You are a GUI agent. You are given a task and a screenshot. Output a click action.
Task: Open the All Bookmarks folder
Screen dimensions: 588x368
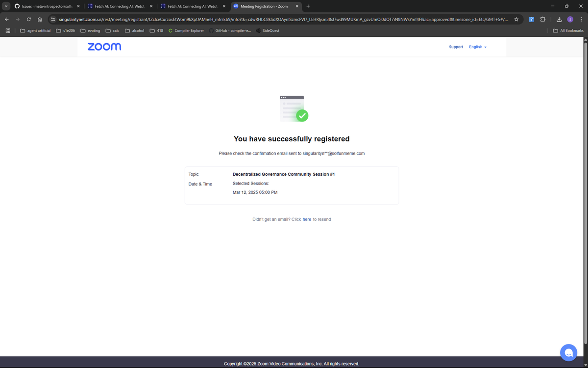pyautogui.click(x=568, y=30)
